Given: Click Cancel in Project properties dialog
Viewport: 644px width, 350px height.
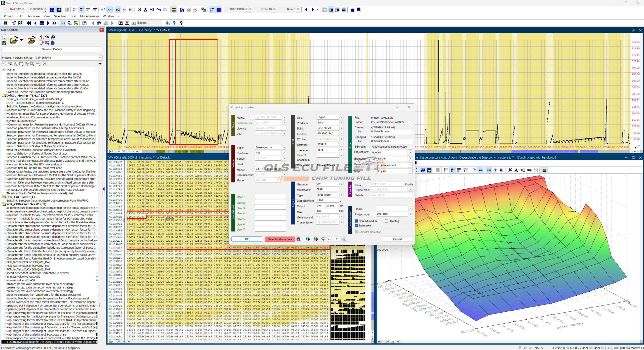Looking at the screenshot, I should coord(397,239).
